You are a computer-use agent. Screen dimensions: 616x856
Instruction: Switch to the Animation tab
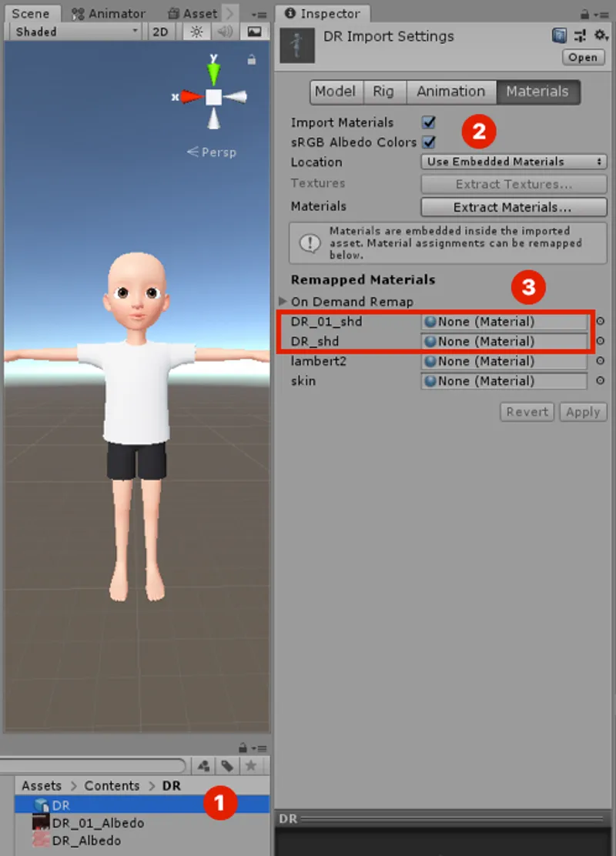(451, 91)
